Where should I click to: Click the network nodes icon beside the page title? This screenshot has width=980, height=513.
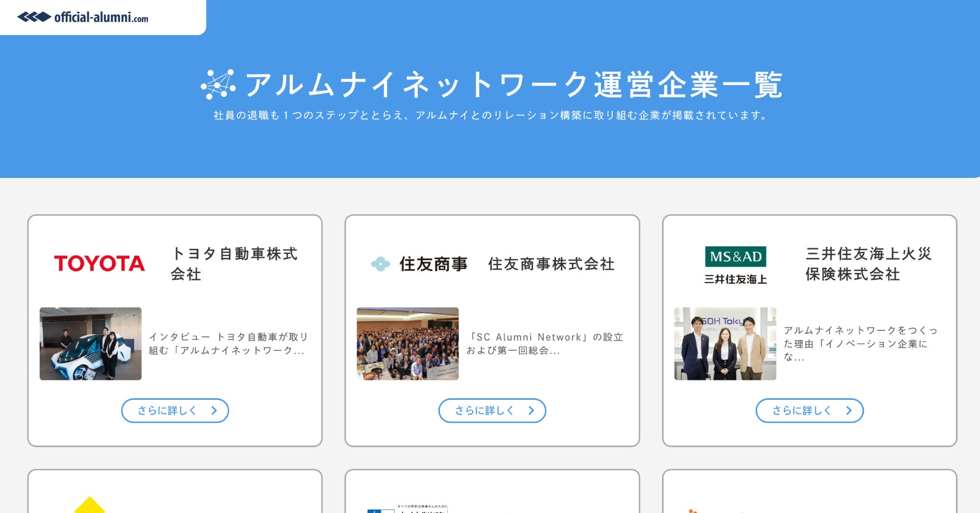click(218, 85)
